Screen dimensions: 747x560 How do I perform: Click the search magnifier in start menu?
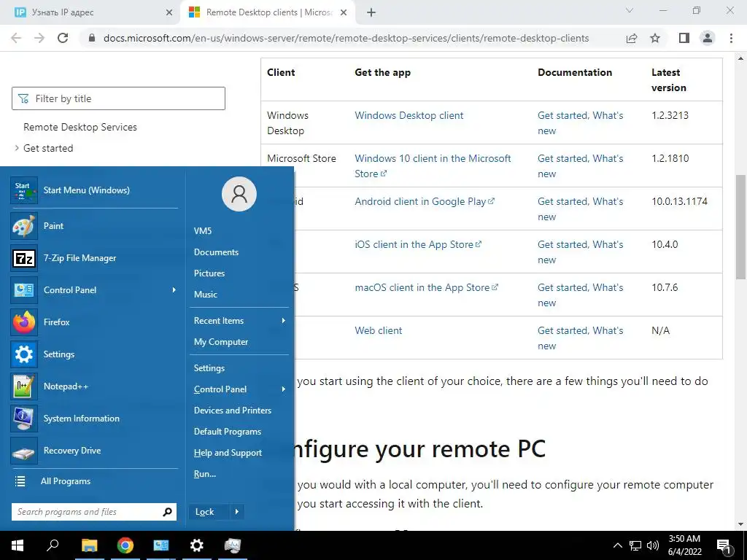(x=167, y=512)
